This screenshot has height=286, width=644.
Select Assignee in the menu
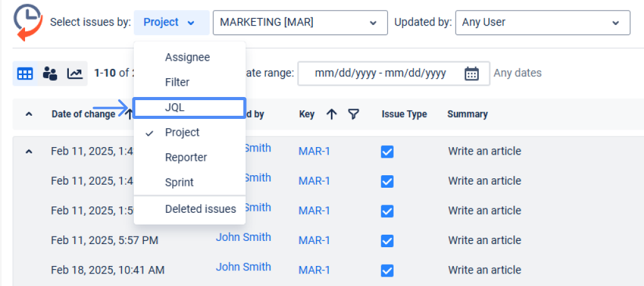click(x=187, y=57)
